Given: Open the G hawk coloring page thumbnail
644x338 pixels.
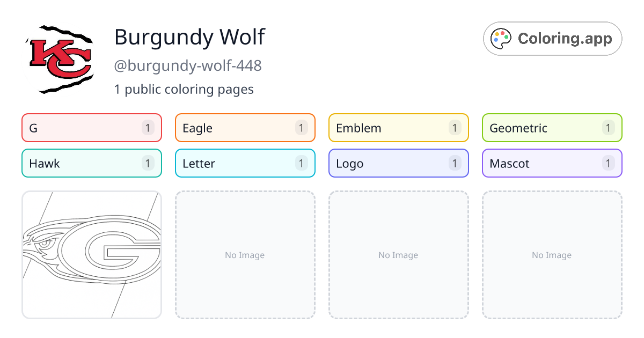Looking at the screenshot, I should pyautogui.click(x=92, y=255).
